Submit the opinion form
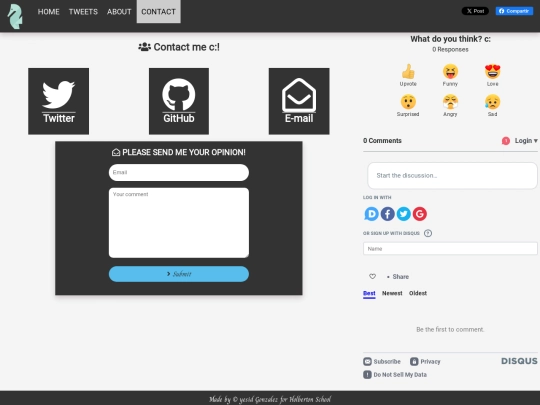The height and width of the screenshot is (405, 540). point(179,274)
